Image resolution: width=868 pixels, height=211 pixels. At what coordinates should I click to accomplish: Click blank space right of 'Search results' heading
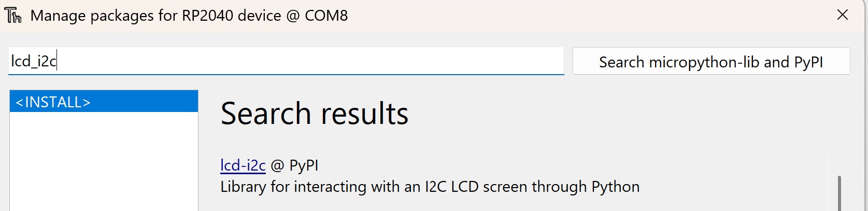(x=596, y=114)
